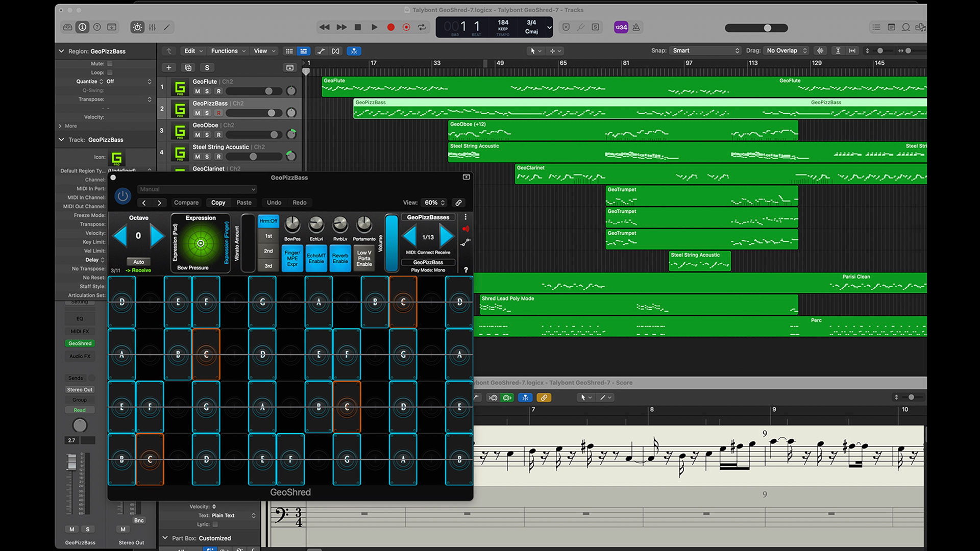Toggle the purple Count-in 1234 button

(x=621, y=27)
